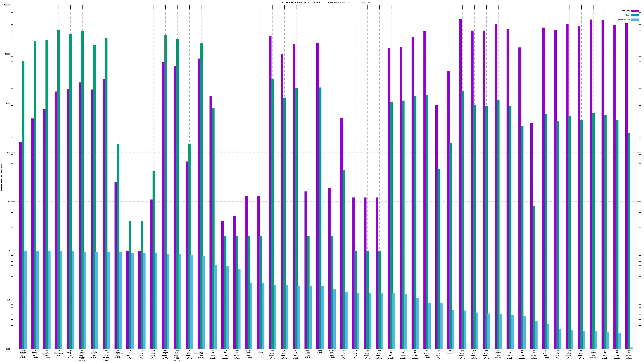Image resolution: width=644 pixels, height=362 pixels.
Task: Click the 100000 tick on the y-axis
Action: pos(7,5)
